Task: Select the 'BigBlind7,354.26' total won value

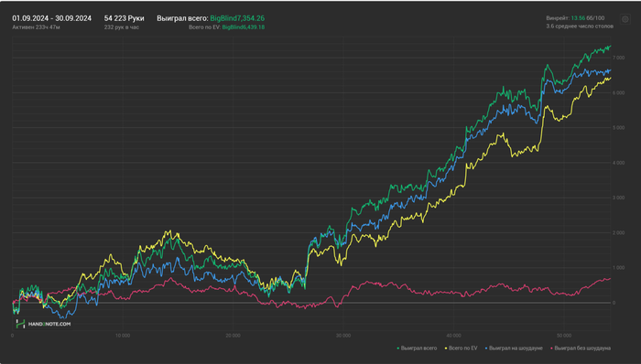Action: (237, 18)
